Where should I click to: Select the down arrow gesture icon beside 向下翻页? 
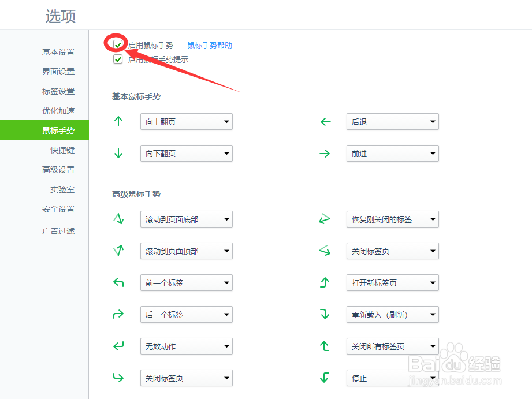point(118,153)
